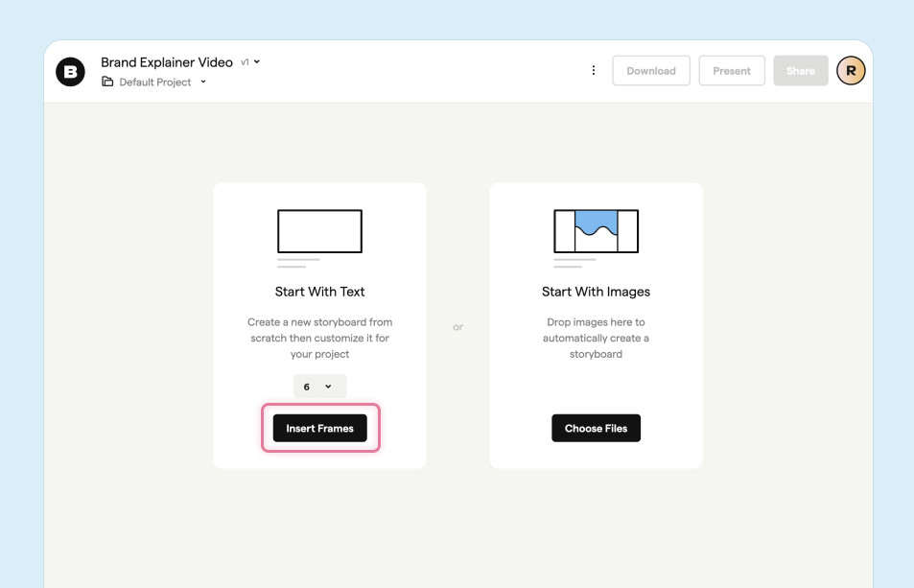Open the Default Project dropdown
Image resolution: width=914 pixels, height=588 pixels.
coord(158,82)
